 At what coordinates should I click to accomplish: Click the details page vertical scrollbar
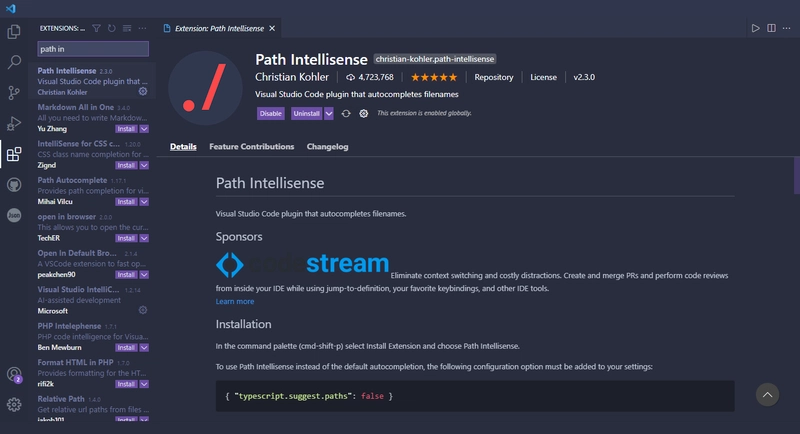(x=796, y=176)
